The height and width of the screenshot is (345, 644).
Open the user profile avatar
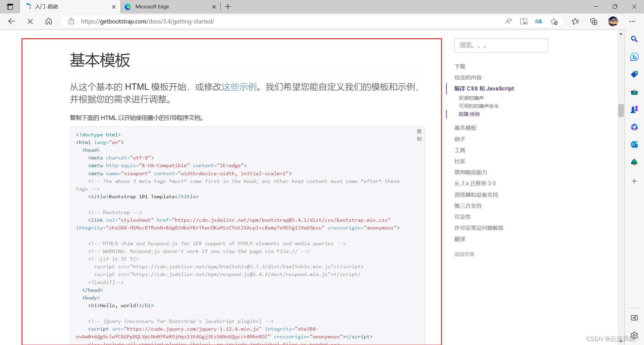tap(613, 21)
